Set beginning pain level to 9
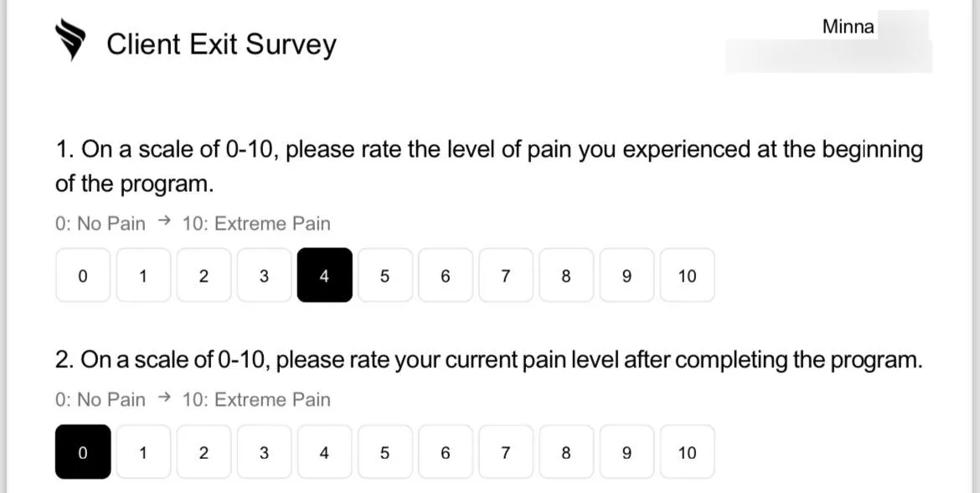This screenshot has height=493, width=980. (627, 275)
